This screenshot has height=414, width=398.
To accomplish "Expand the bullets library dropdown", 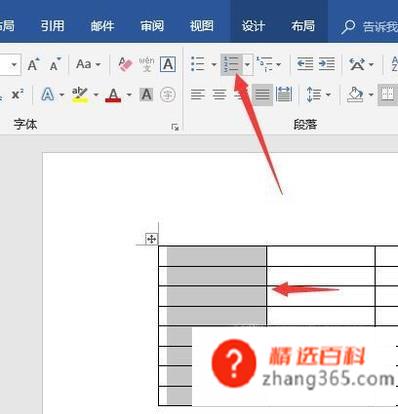I will coord(214,64).
